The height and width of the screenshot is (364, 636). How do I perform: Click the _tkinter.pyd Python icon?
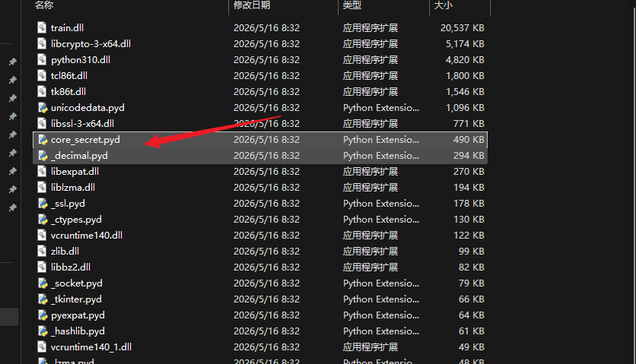pos(43,299)
